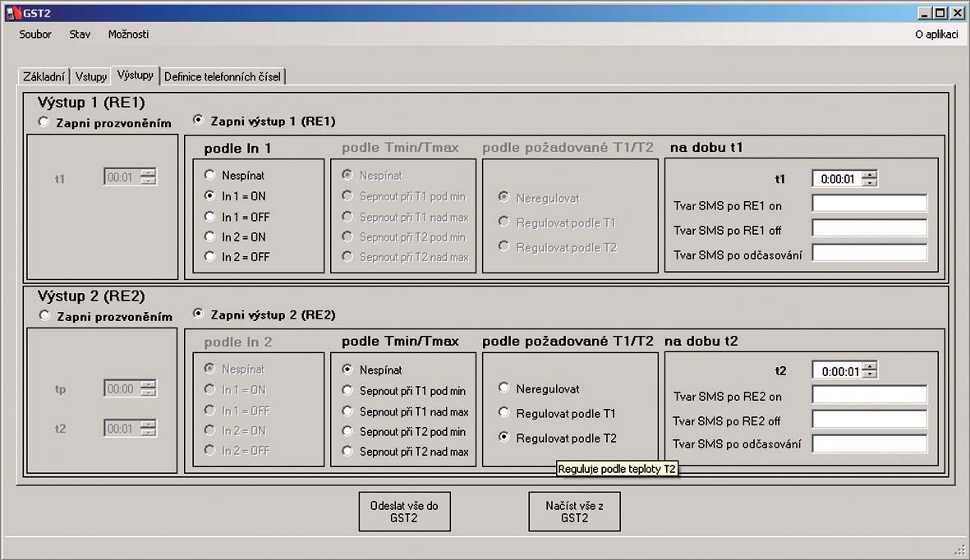970x560 pixels.
Task: Click the 'na dobu t2' label
Action: point(701,341)
